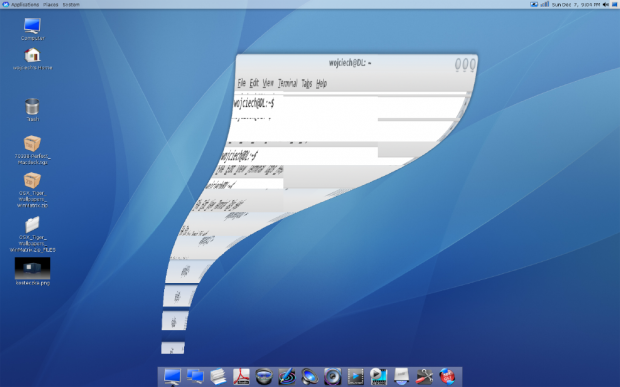The image size is (620, 387).
Task: Open Help menu in the terminal window
Action: (321, 83)
